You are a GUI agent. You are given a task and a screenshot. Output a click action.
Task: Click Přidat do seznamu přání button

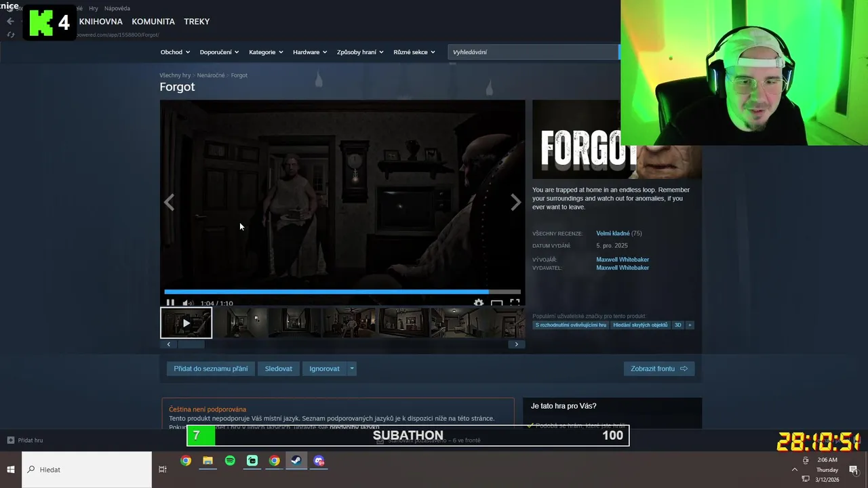[x=211, y=369]
